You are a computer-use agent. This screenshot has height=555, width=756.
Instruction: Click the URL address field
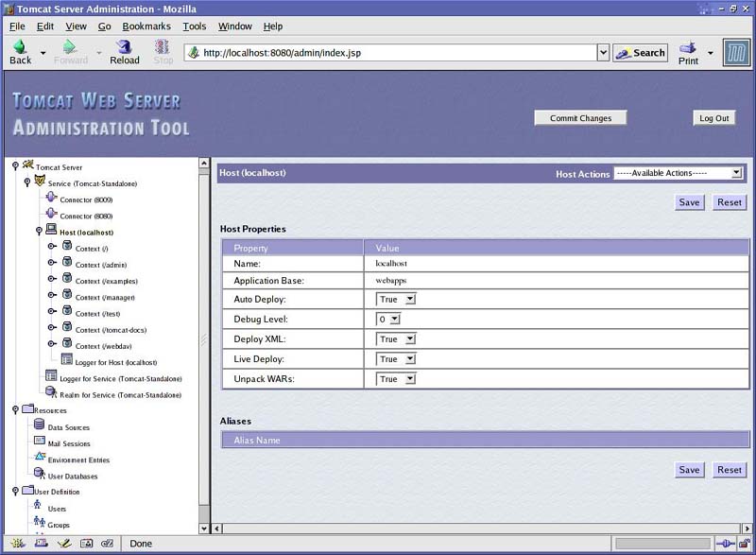[391, 53]
